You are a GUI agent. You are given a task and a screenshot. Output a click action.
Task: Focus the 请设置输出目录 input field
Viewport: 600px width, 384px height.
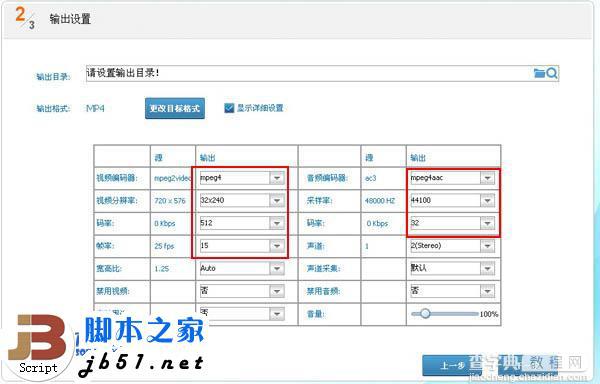322,73
